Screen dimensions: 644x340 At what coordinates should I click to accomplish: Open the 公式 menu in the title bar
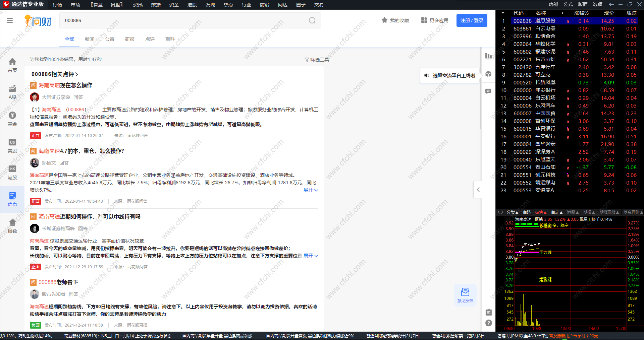568,4
